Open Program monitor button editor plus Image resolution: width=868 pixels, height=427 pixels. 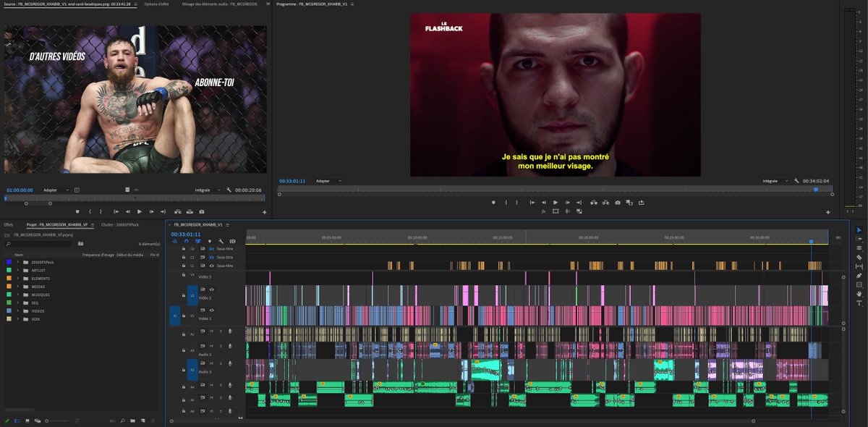(x=830, y=212)
